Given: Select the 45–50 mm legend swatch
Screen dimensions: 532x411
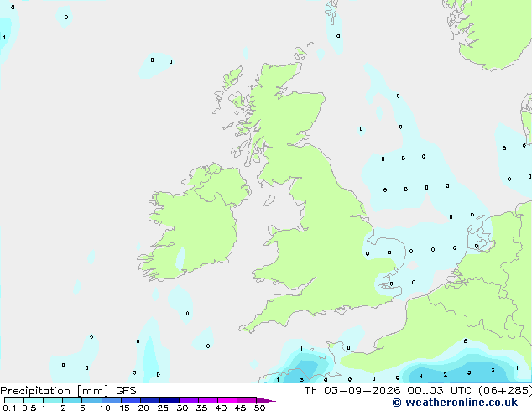Looking at the screenshot, I should click(247, 400).
